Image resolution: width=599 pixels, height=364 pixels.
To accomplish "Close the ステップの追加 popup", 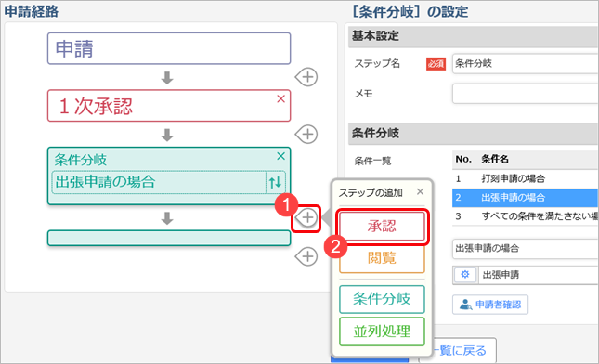I will coord(420,191).
